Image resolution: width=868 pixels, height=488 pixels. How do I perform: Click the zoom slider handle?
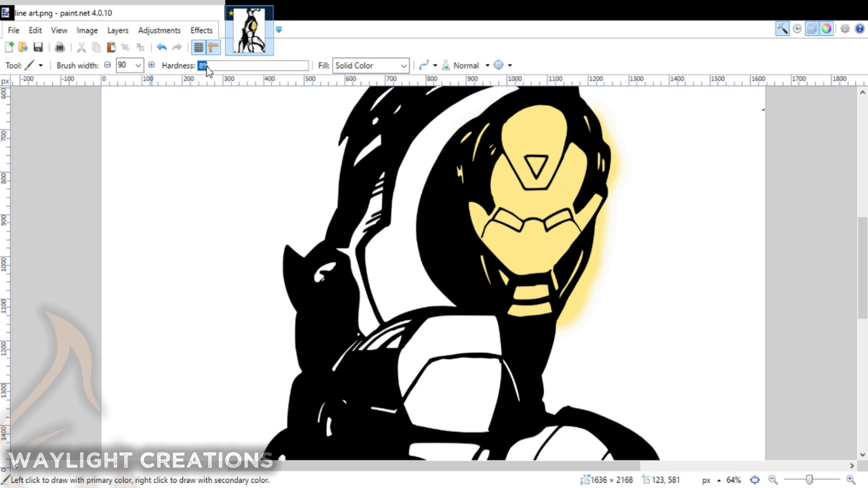pos(809,480)
